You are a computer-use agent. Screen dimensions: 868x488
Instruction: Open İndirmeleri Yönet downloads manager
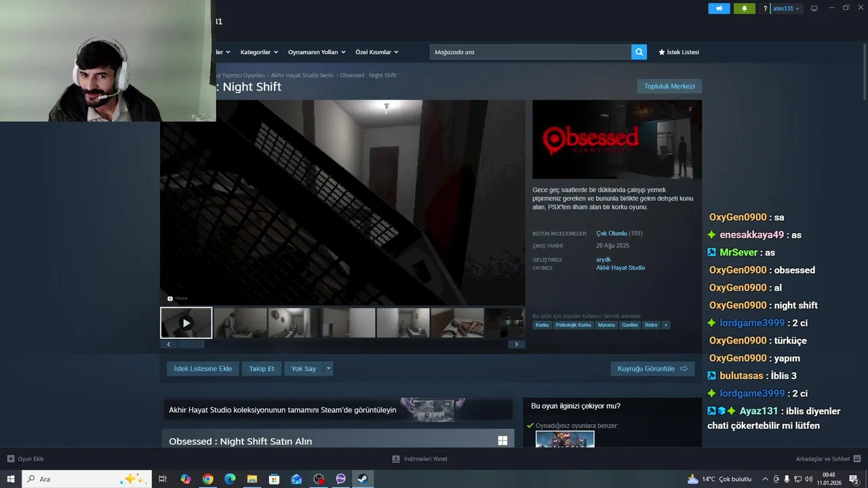(x=420, y=459)
